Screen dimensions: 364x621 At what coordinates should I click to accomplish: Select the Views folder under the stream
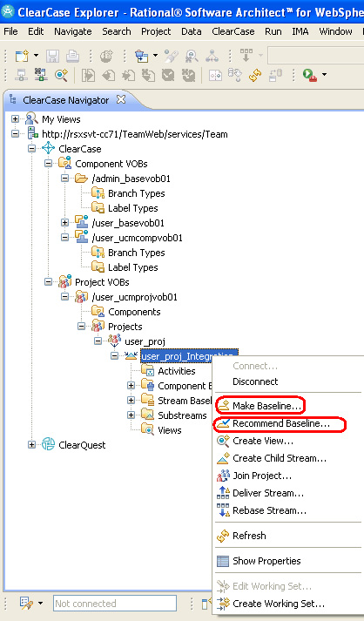coord(170,430)
